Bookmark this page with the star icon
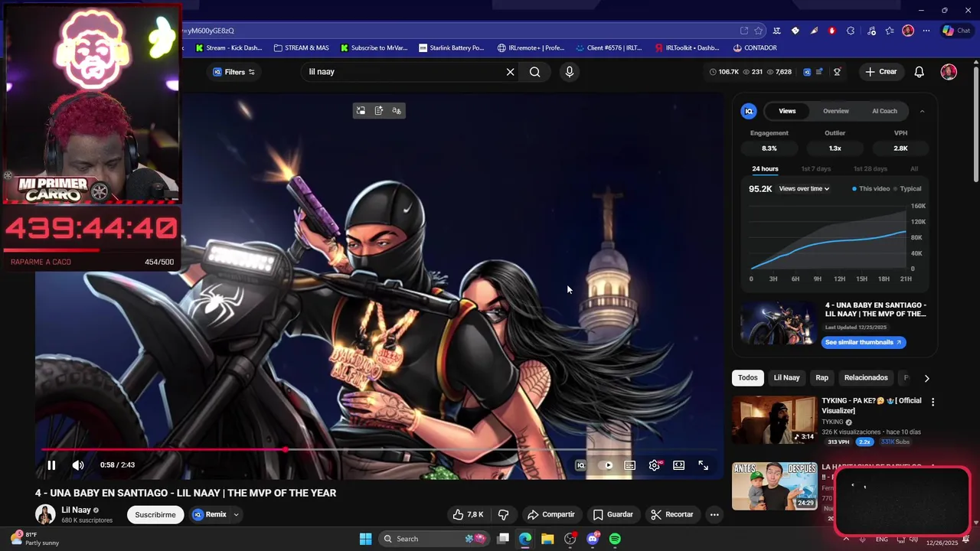 (759, 31)
